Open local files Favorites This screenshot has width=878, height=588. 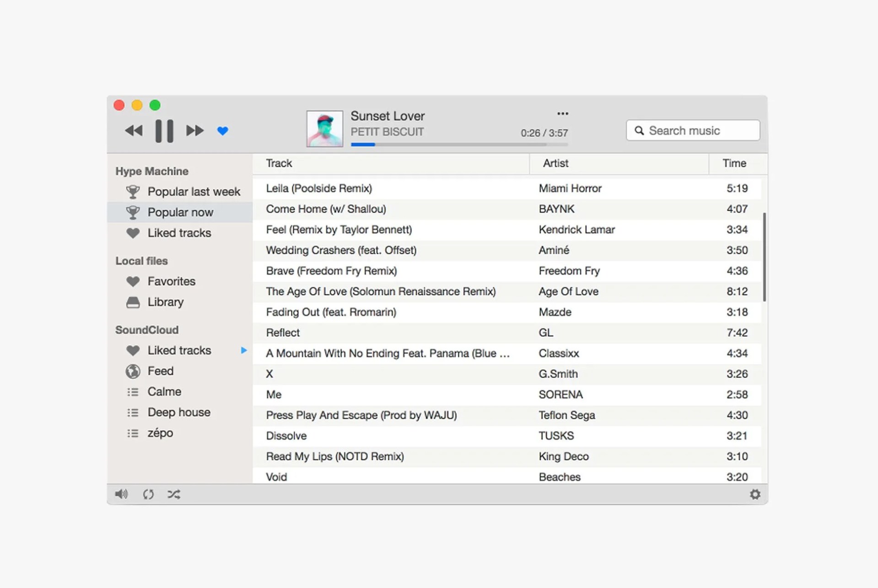click(171, 281)
